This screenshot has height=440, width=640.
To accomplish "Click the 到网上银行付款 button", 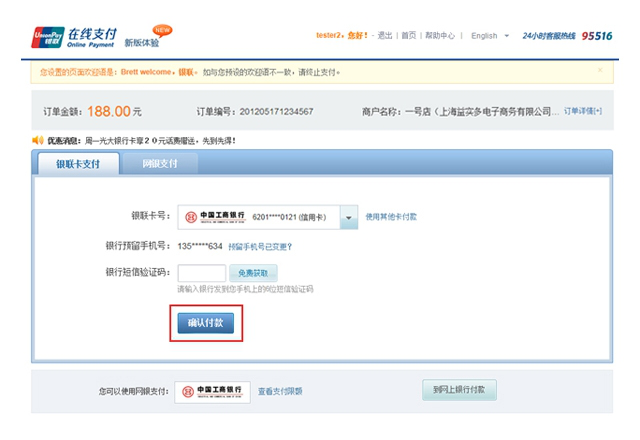I will [x=459, y=390].
